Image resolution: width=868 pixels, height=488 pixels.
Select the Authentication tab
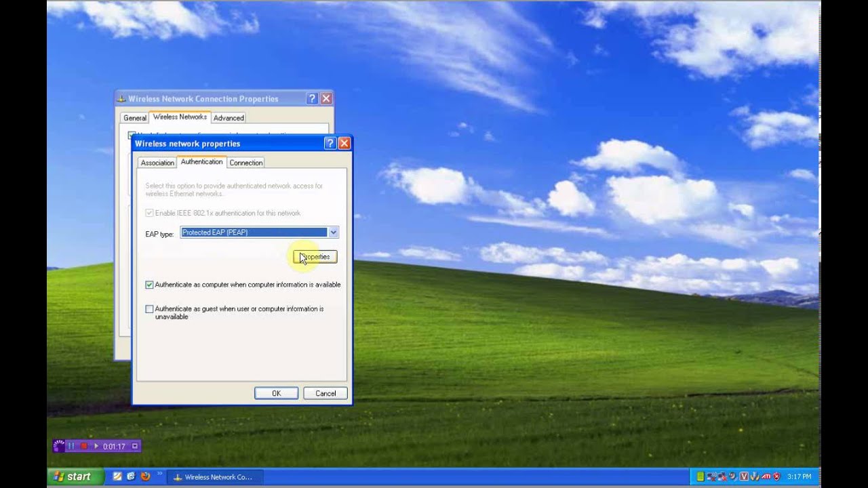pyautogui.click(x=201, y=161)
